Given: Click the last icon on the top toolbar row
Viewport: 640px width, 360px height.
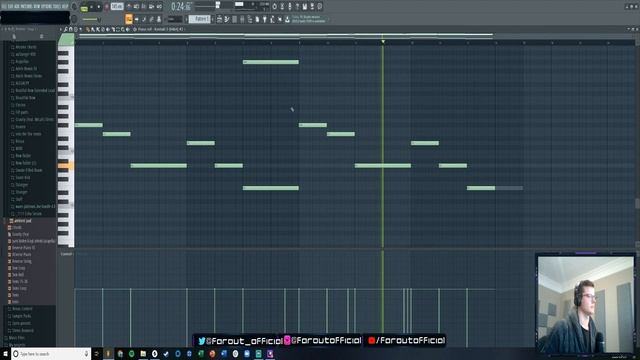Looking at the screenshot, I should point(320,6).
